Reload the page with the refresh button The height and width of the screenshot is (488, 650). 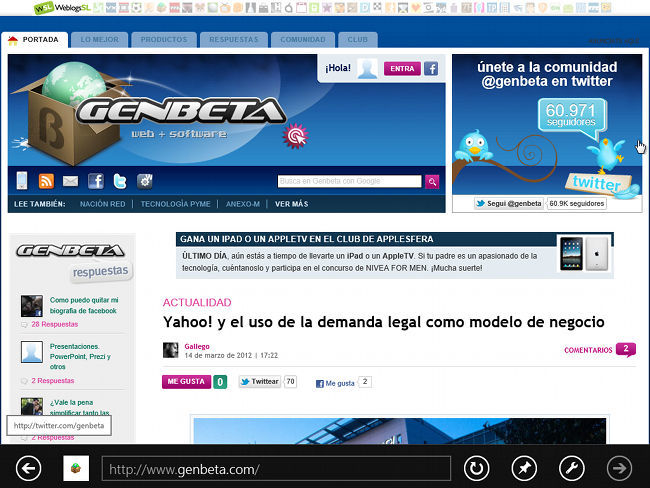click(x=476, y=469)
